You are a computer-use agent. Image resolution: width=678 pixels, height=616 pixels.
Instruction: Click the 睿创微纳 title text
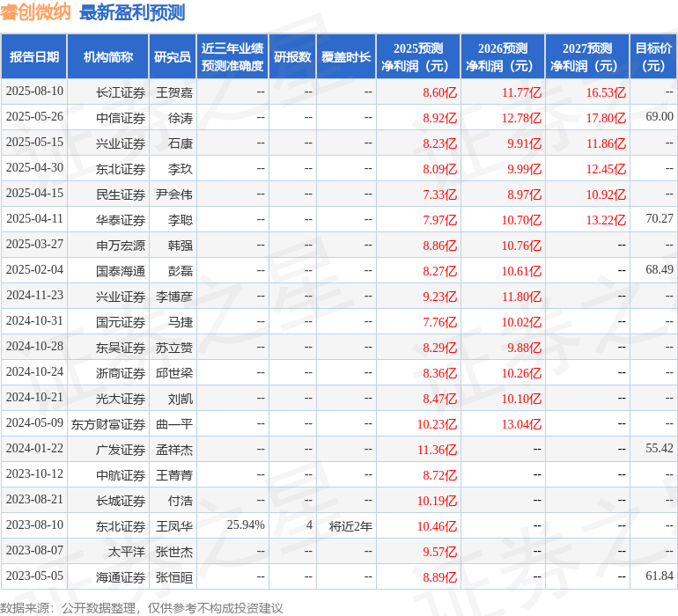pyautogui.click(x=35, y=12)
